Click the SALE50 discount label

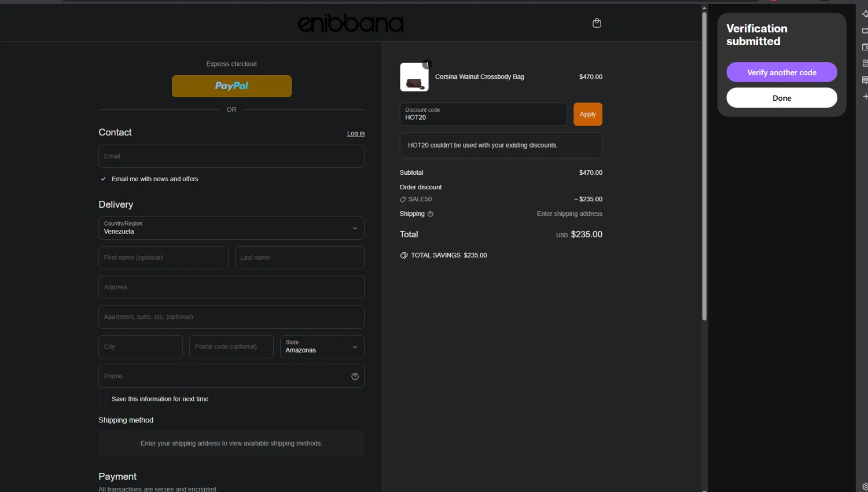coord(420,199)
